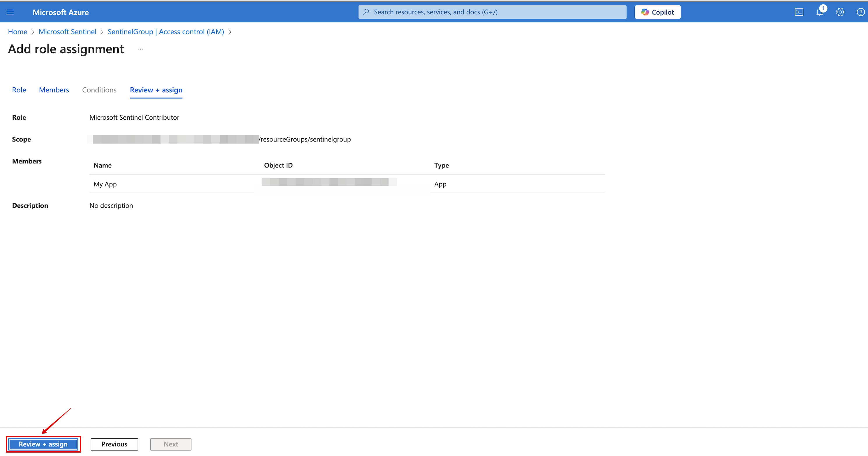
Task: Switch to the Members tab
Action: [54, 90]
